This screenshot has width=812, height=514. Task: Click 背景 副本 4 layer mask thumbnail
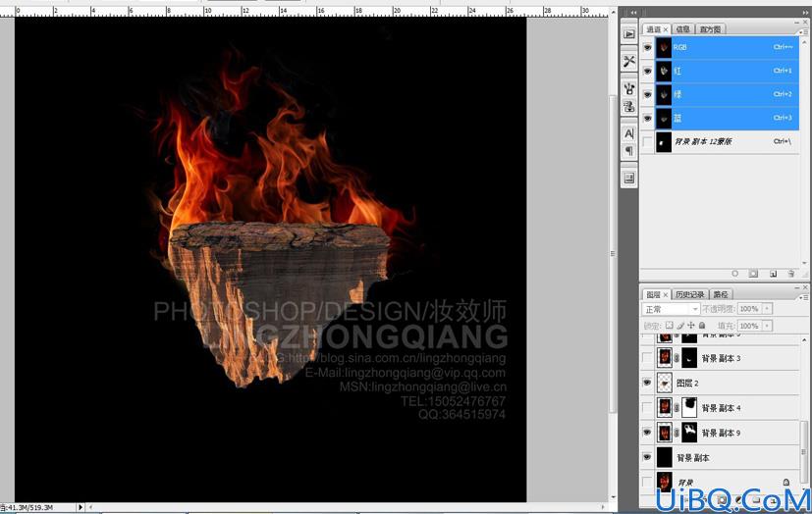click(689, 407)
